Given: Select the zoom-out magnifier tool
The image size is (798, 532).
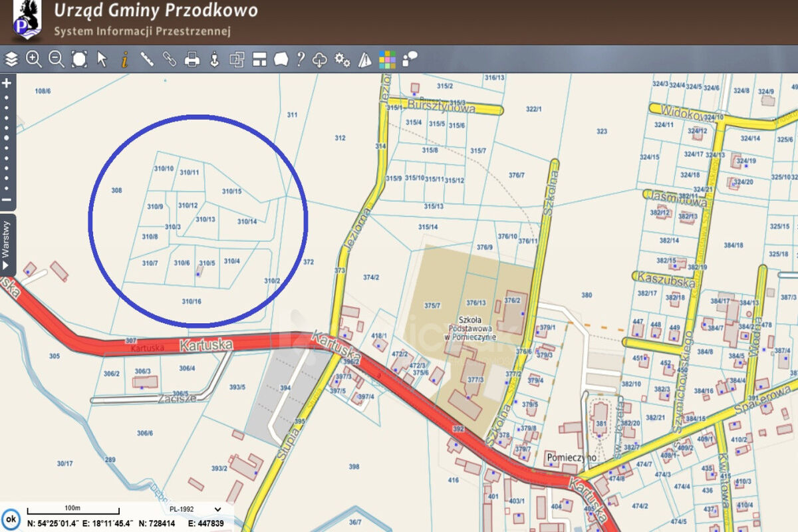Looking at the screenshot, I should click(x=55, y=59).
